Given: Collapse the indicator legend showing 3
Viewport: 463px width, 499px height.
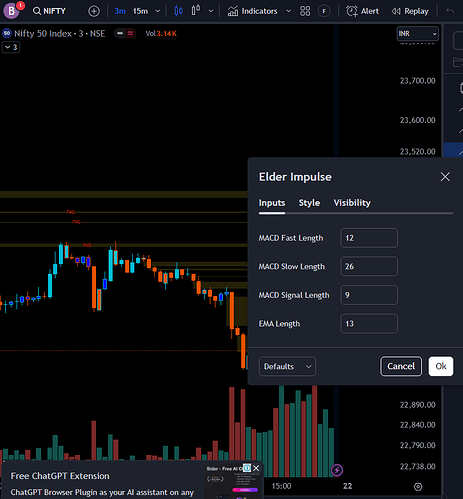Looking at the screenshot, I should click(11, 47).
